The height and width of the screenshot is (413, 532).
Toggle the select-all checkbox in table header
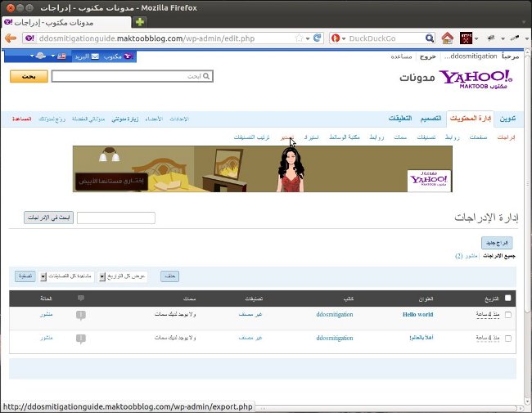508,299
